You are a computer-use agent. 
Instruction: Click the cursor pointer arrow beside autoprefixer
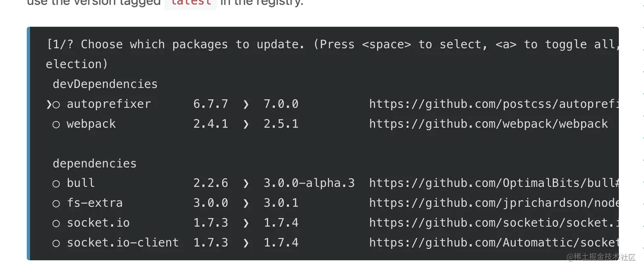(x=49, y=104)
